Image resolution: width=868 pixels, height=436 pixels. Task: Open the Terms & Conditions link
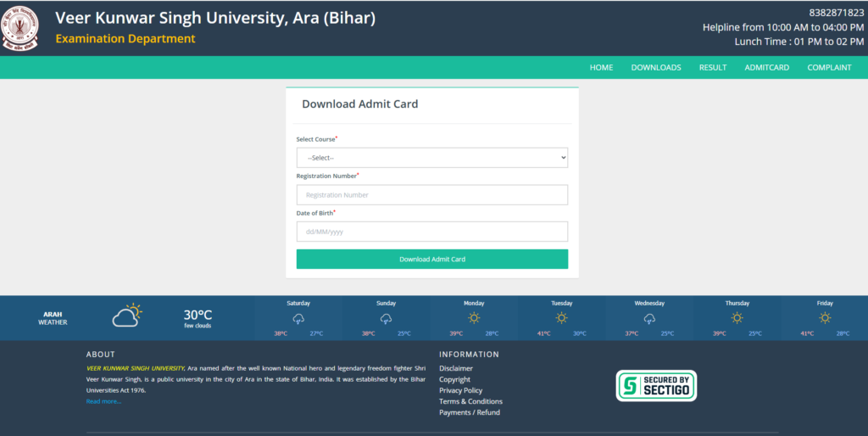click(x=470, y=402)
